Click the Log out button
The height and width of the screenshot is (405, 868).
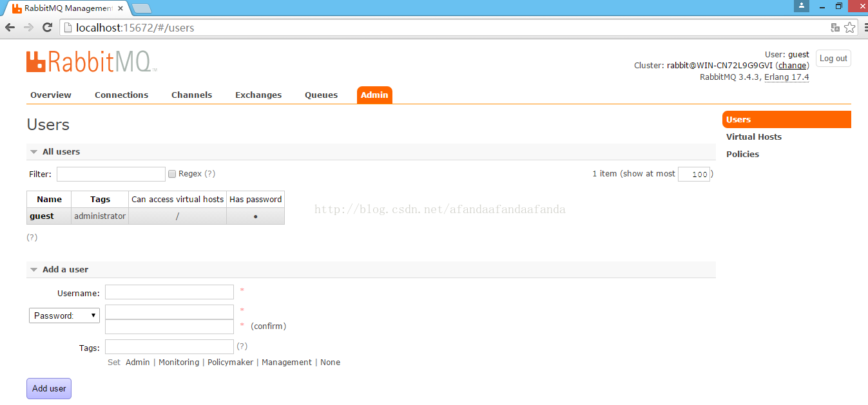pyautogui.click(x=833, y=58)
